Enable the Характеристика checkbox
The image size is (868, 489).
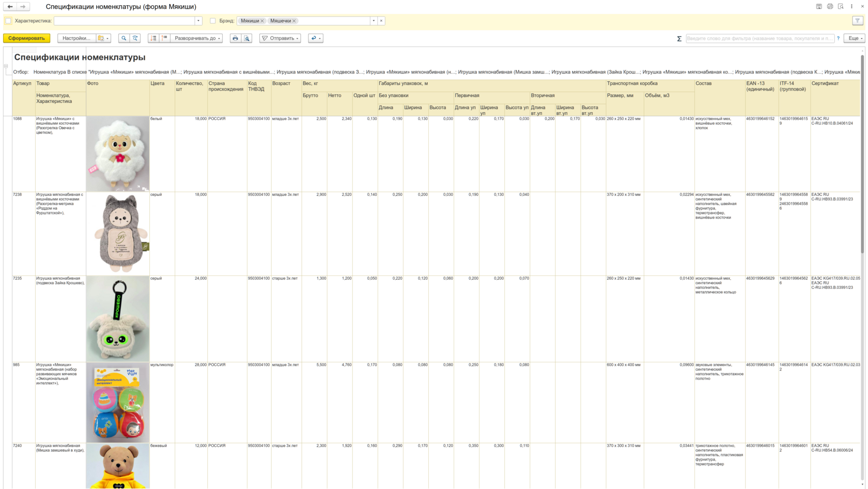[x=8, y=21]
